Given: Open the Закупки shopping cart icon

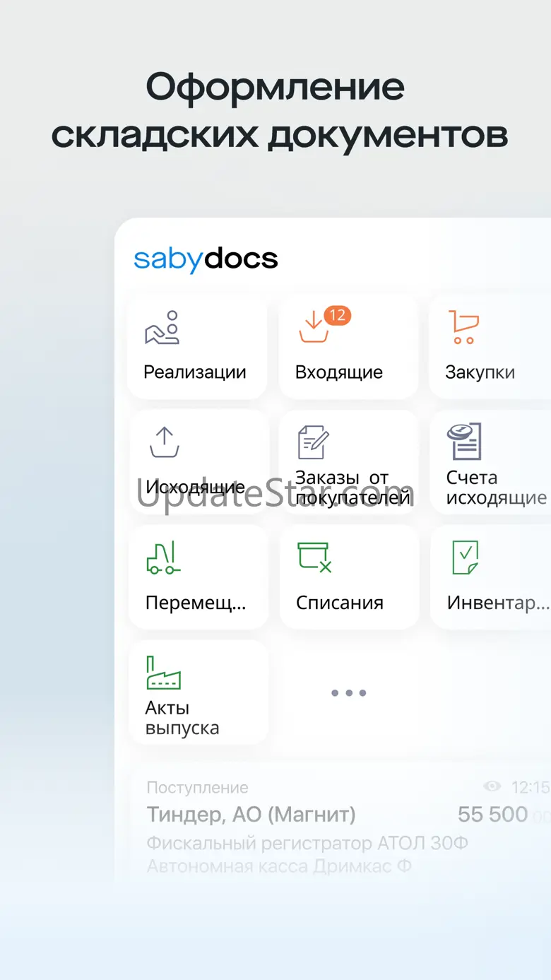Looking at the screenshot, I should (x=463, y=327).
